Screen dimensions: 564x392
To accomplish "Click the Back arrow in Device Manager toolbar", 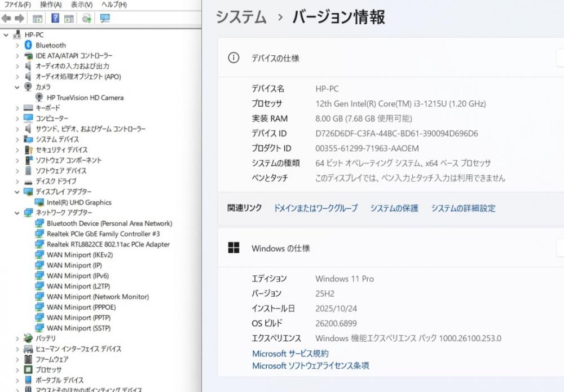I will coord(6,18).
